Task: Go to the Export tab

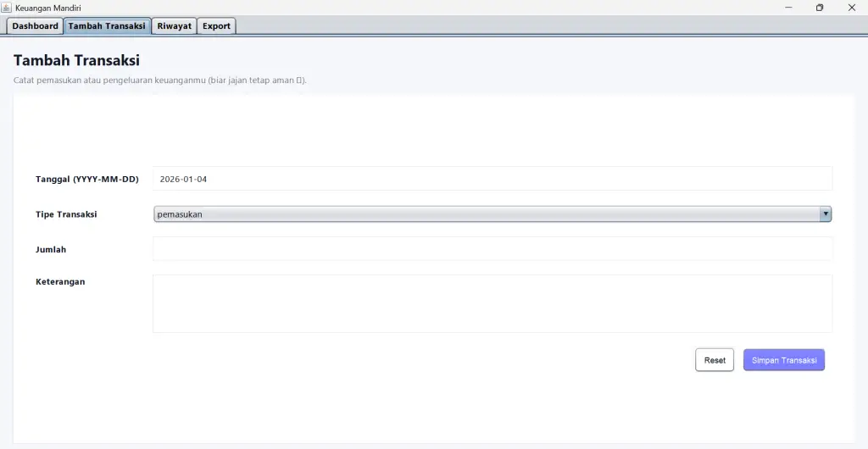Action: [x=216, y=26]
